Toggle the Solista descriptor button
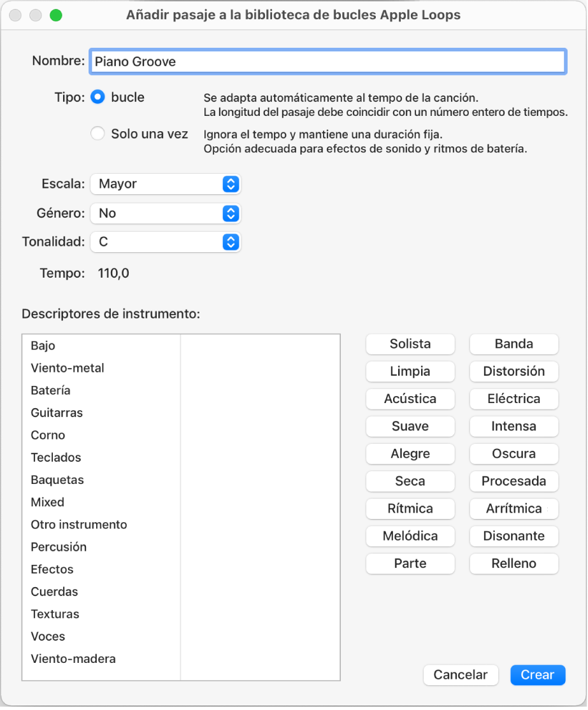588x710 pixels. click(410, 344)
